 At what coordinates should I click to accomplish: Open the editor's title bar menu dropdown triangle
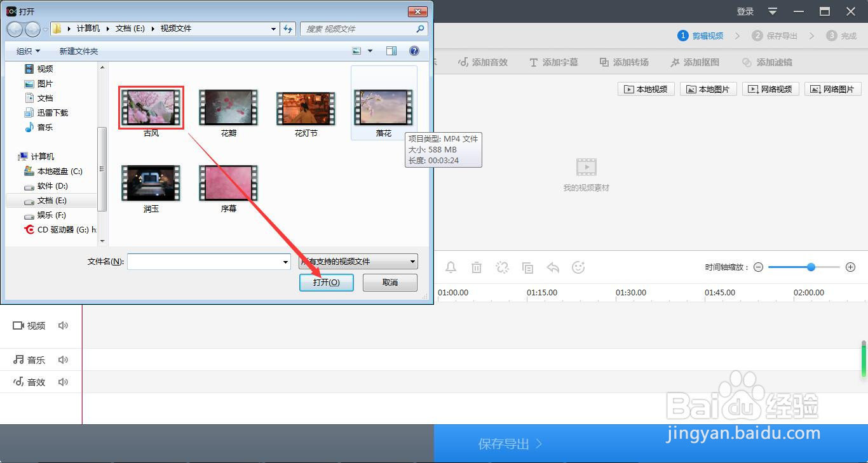point(773,11)
